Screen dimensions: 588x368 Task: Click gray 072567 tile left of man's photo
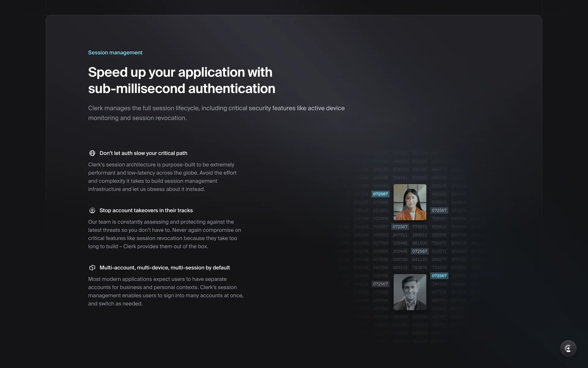380,284
